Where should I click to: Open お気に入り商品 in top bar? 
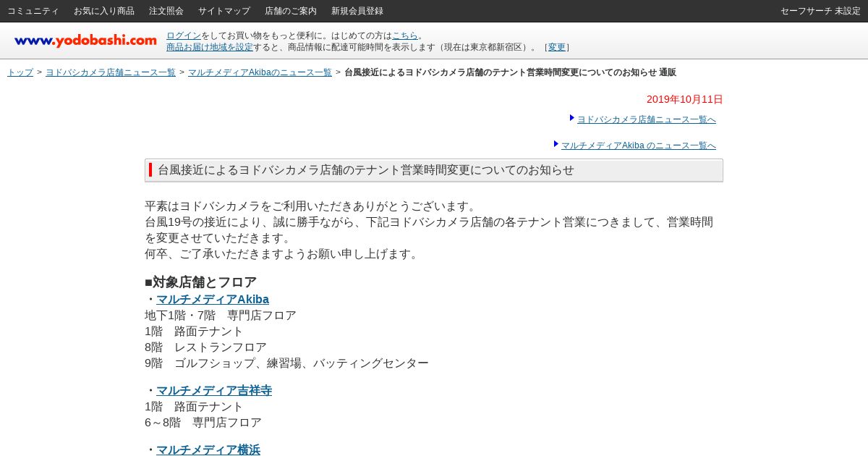pyautogui.click(x=104, y=11)
